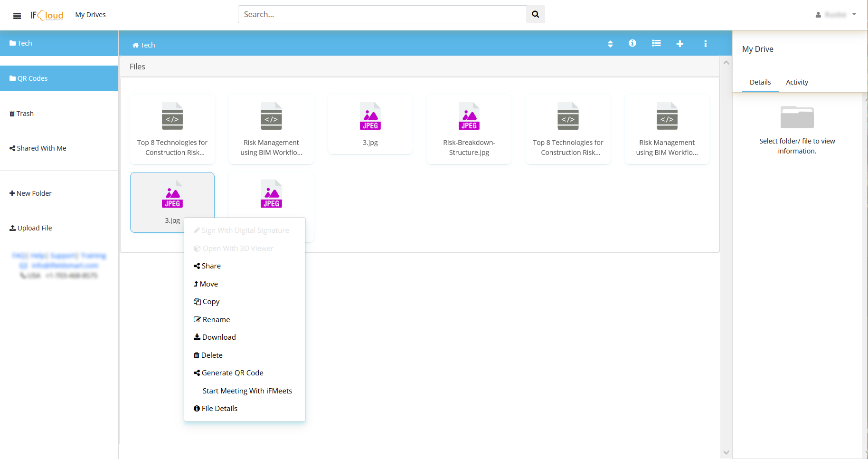
Task: Click the gray folder placeholder icon
Action: 797,117
